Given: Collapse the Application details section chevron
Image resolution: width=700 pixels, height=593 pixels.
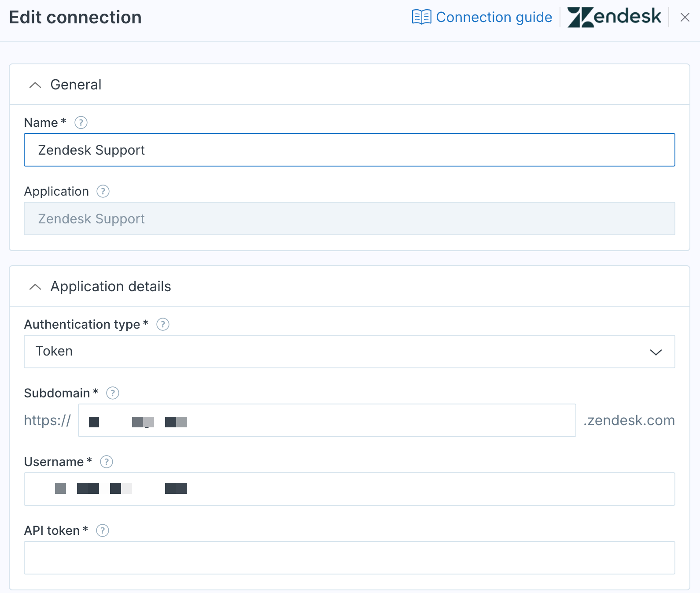Looking at the screenshot, I should click(x=35, y=287).
